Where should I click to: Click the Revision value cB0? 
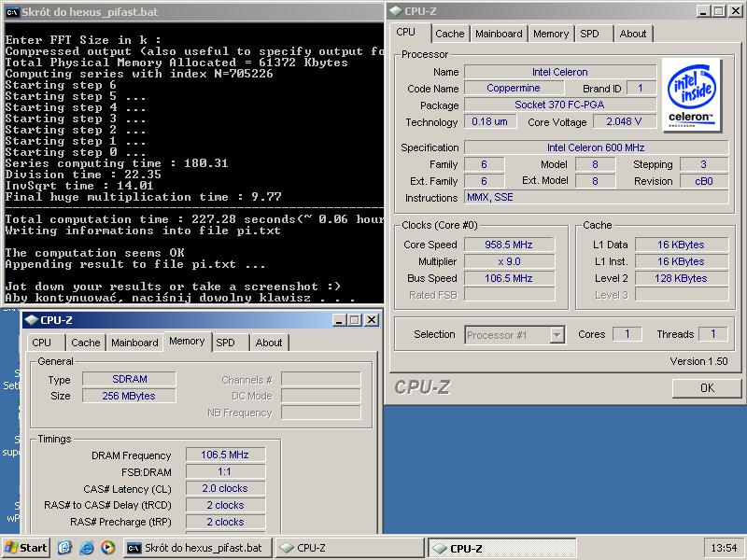(x=704, y=181)
